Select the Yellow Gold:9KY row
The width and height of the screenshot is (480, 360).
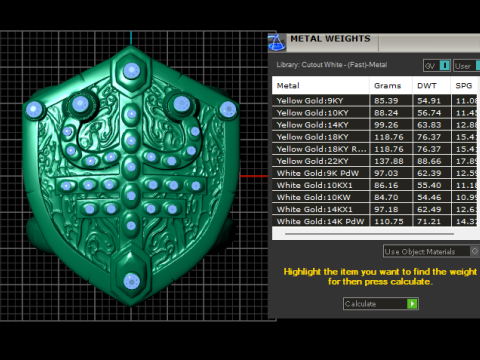pyautogui.click(x=375, y=101)
